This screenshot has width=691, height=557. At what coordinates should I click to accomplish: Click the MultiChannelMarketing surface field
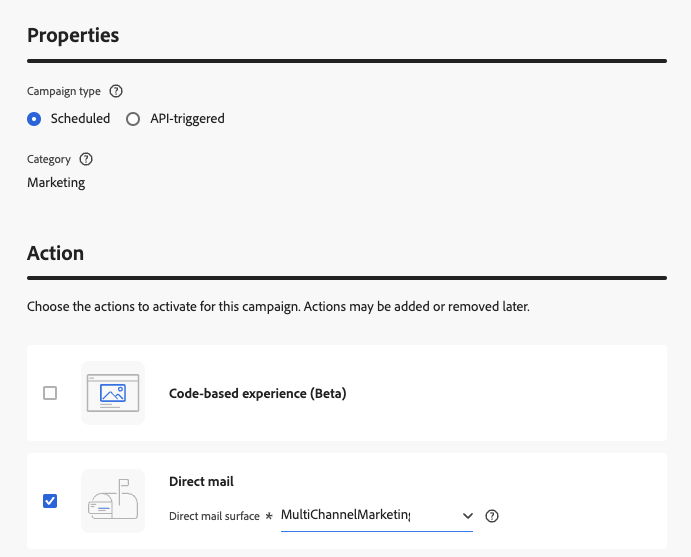[x=377, y=516]
